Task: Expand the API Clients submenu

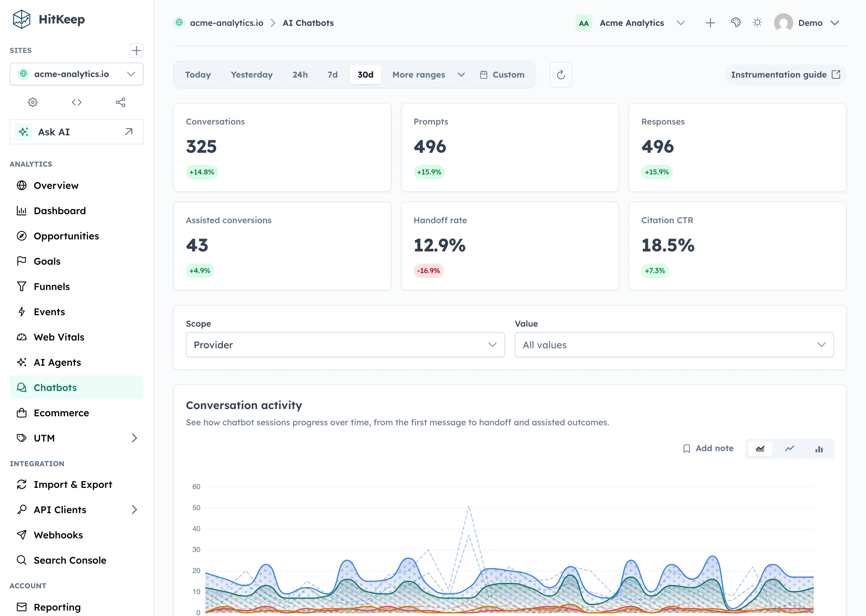Action: (134, 510)
